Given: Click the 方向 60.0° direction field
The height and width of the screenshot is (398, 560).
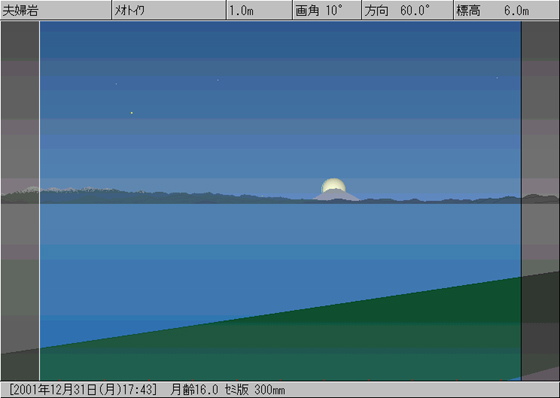Looking at the screenshot, I should click(x=408, y=10).
